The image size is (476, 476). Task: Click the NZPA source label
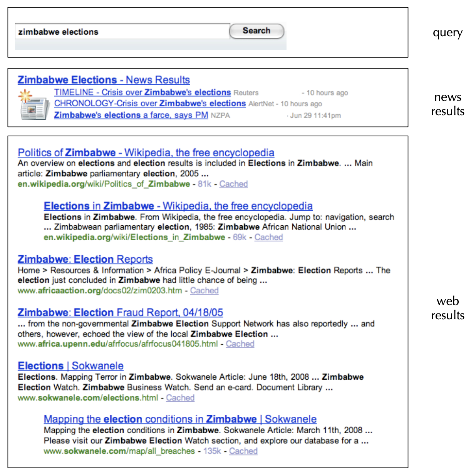click(220, 116)
